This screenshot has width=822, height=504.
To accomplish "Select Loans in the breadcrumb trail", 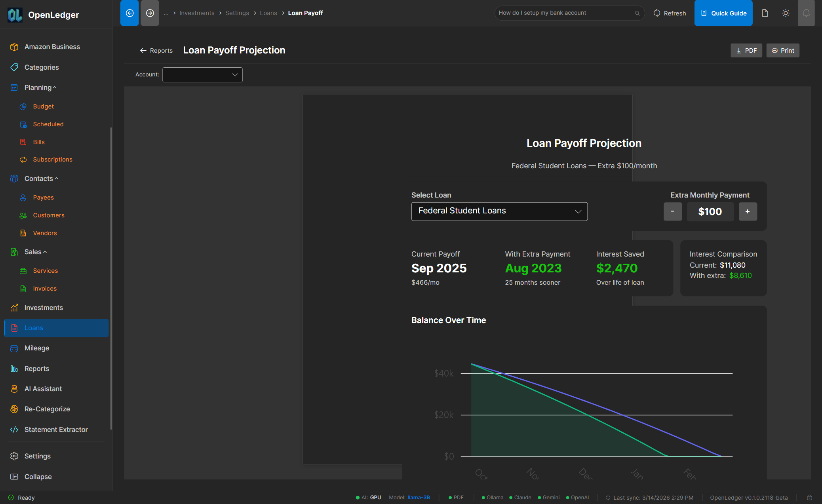I will [x=268, y=13].
